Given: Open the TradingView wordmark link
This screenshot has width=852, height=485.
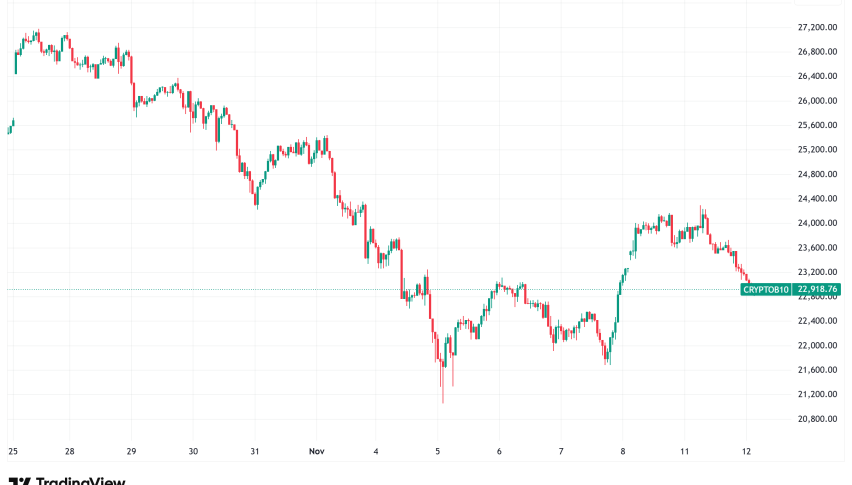Looking at the screenshot, I should pos(78,481).
